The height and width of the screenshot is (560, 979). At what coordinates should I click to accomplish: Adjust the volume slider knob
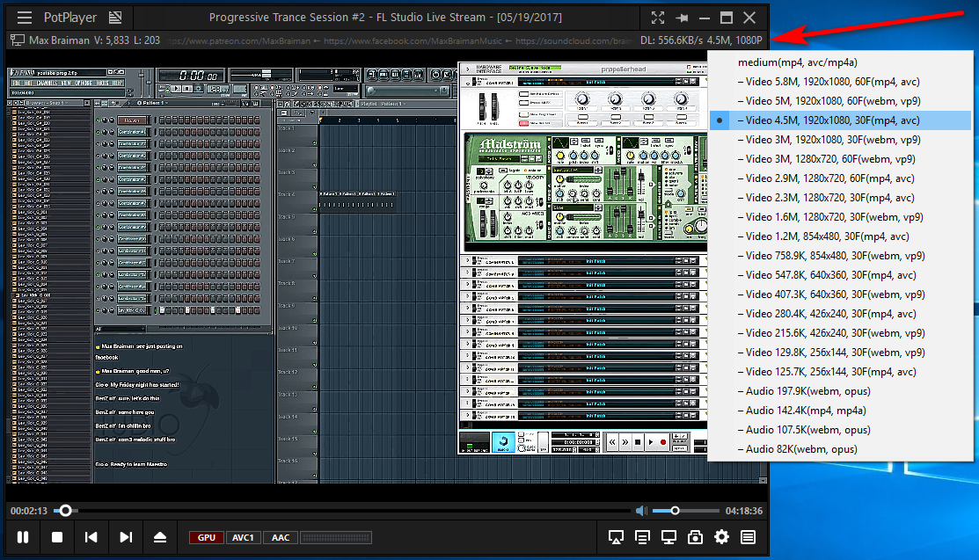(675, 511)
